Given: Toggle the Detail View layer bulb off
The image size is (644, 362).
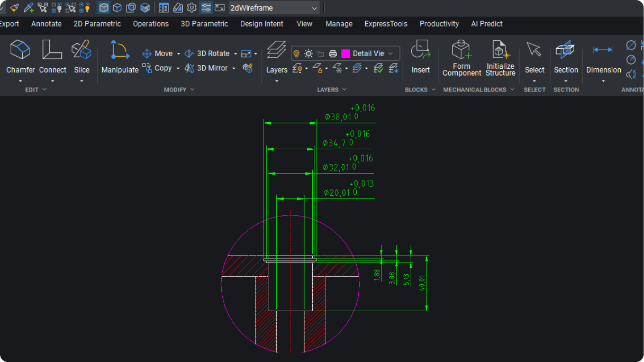Looking at the screenshot, I should tap(296, 53).
